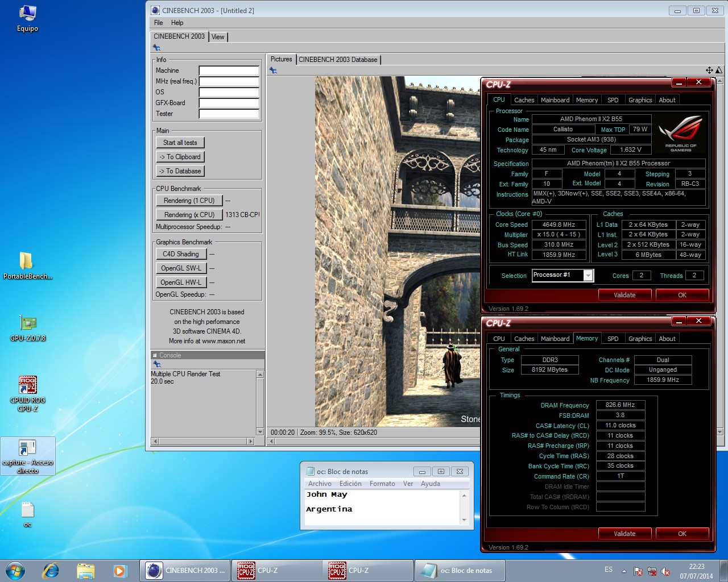The image size is (728, 582).
Task: Click the network icon in the system tray
Action: [652, 572]
